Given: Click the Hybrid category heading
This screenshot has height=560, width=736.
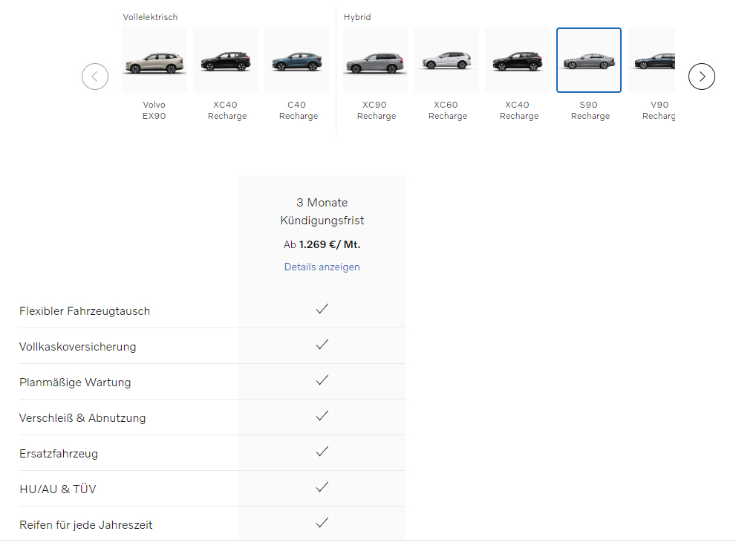Looking at the screenshot, I should tap(357, 17).
